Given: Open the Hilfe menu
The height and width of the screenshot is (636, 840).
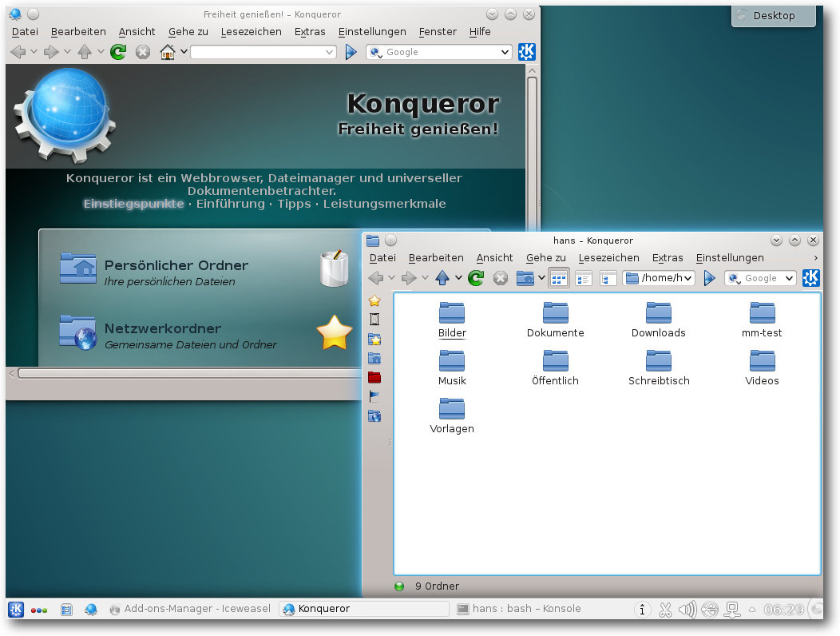Looking at the screenshot, I should click(x=480, y=32).
